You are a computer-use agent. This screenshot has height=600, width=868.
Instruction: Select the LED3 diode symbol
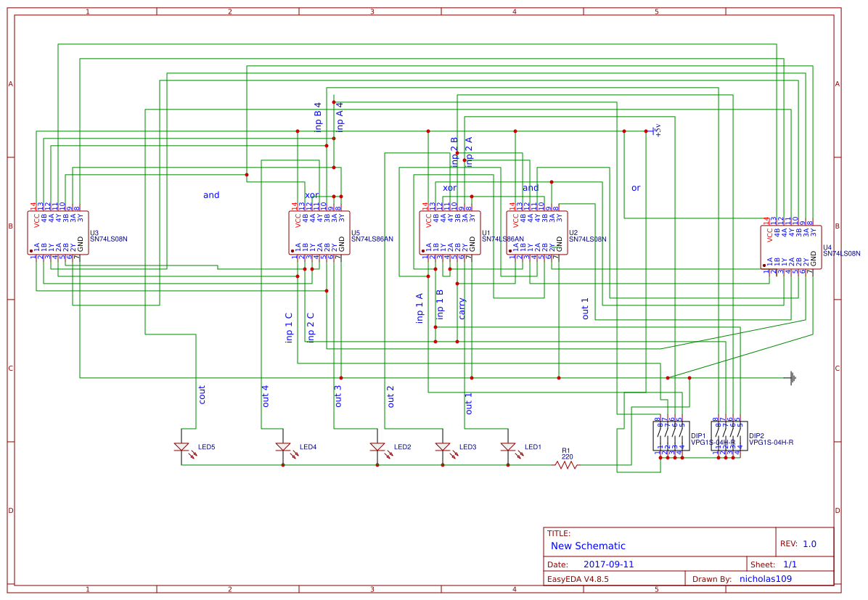click(x=443, y=447)
